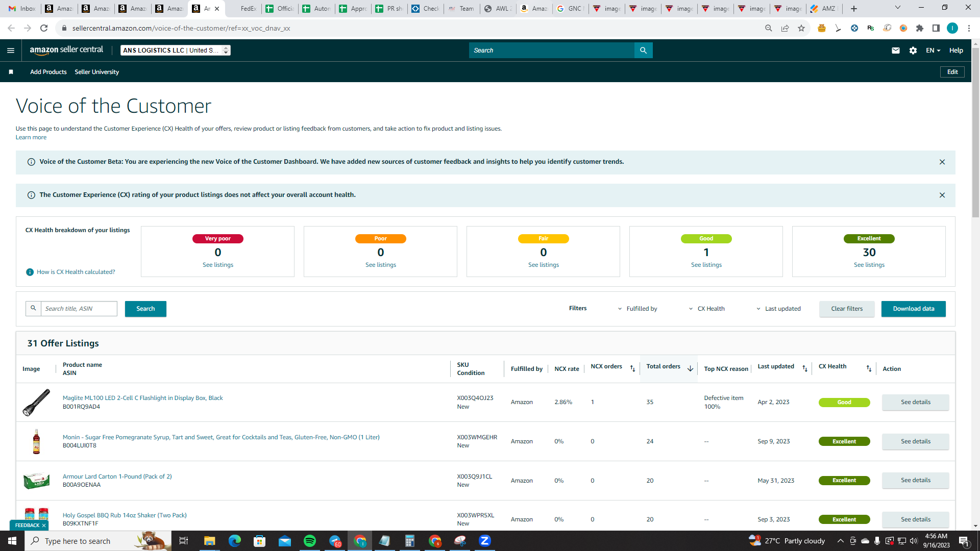Expand the CX Health filter
Viewport: 980px width, 551px height.
(x=706, y=309)
